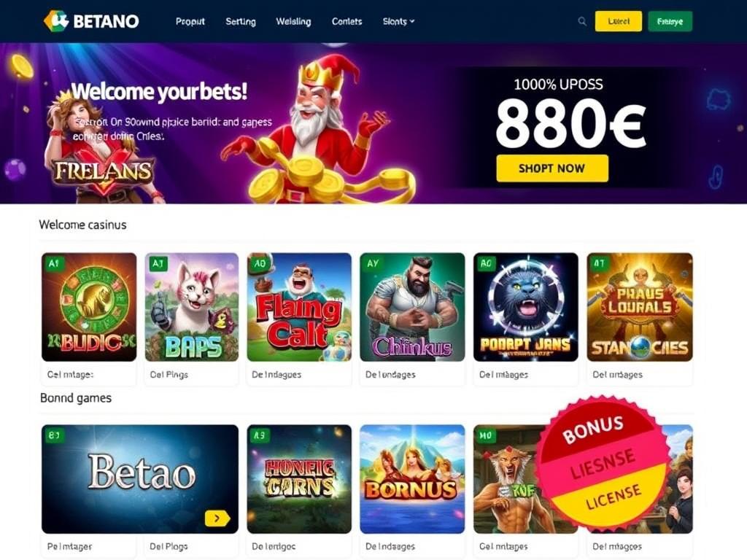Go to the Conlets navigation item

(x=347, y=21)
